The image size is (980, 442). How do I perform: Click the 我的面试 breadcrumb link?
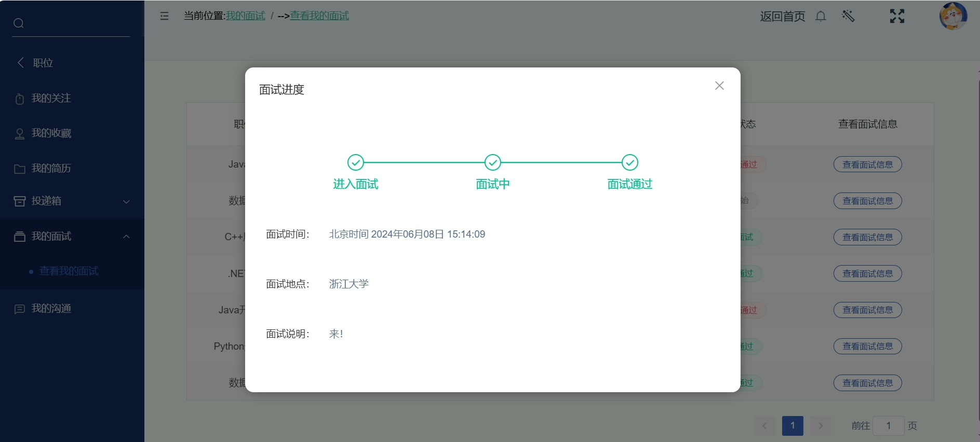(x=246, y=16)
